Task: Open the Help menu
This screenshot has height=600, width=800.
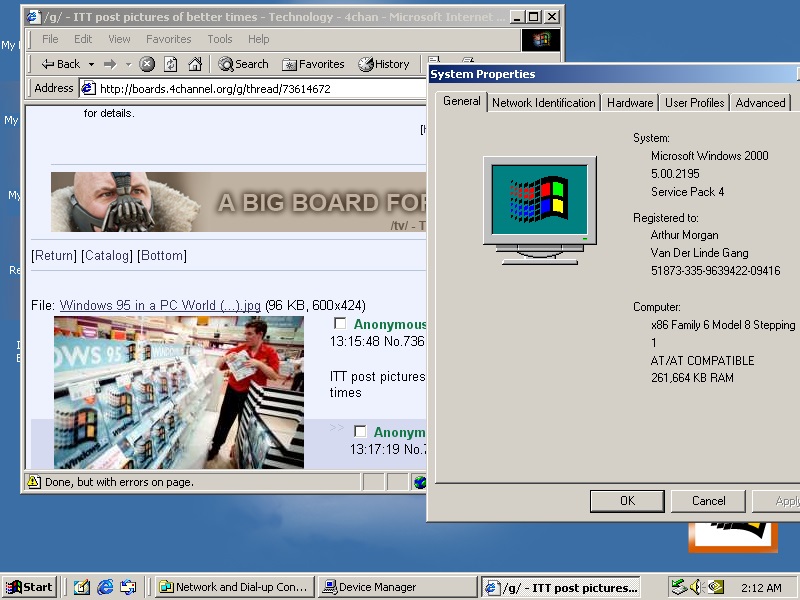Action: [259, 39]
